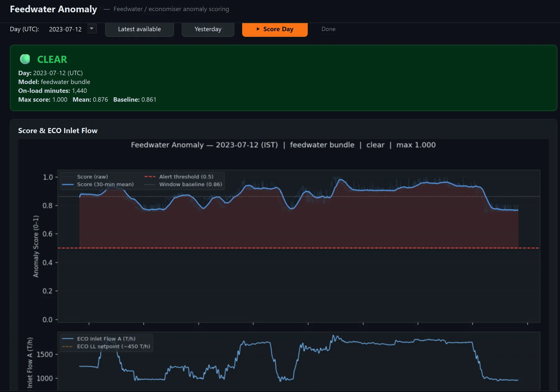
Task: Click the chart title Feedwater Anomaly — 2023-07-12 (IST)
Action: point(204,145)
